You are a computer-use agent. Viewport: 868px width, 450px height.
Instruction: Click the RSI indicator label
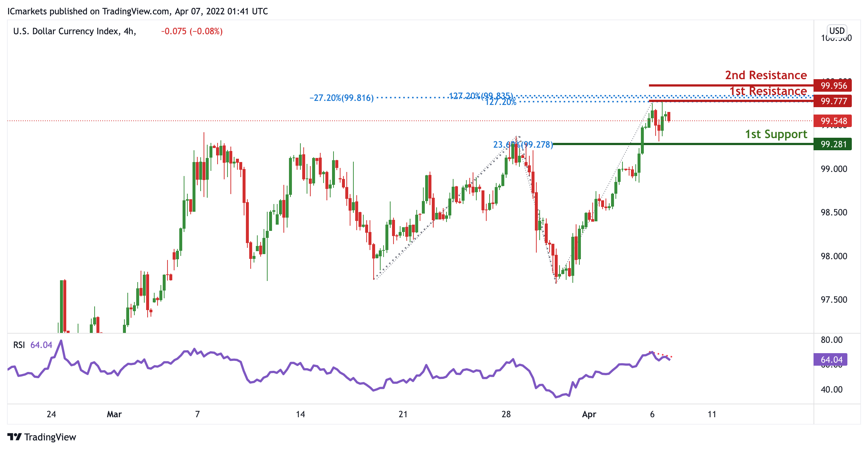19,345
